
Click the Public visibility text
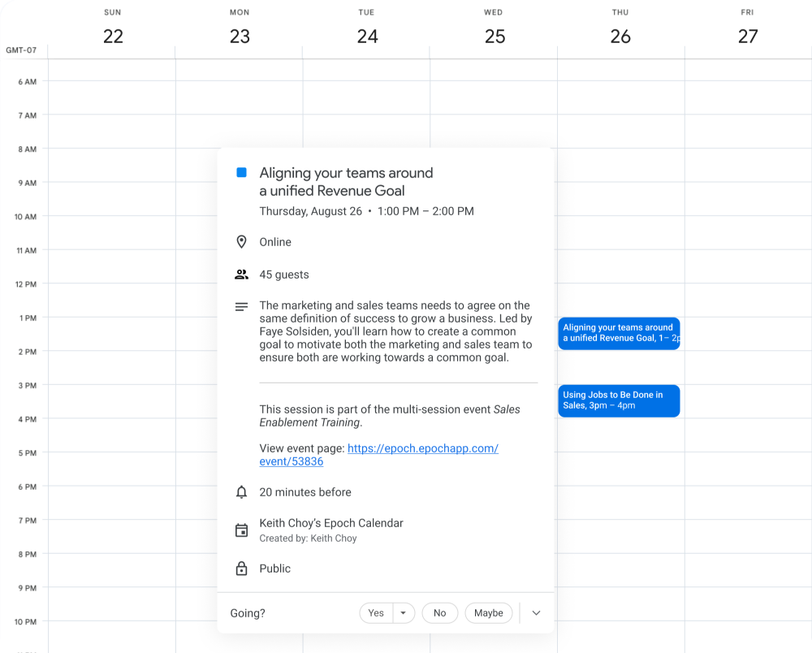274,568
